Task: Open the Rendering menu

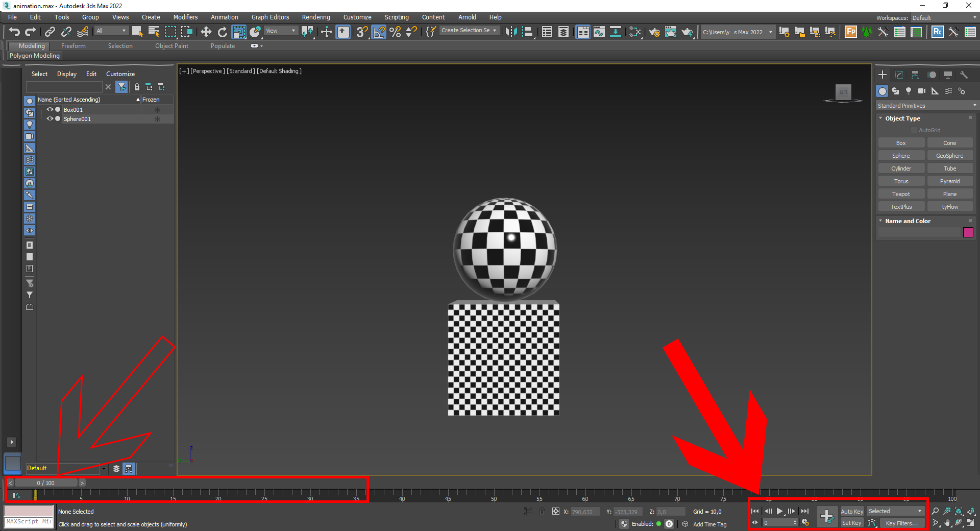Action: tap(315, 17)
